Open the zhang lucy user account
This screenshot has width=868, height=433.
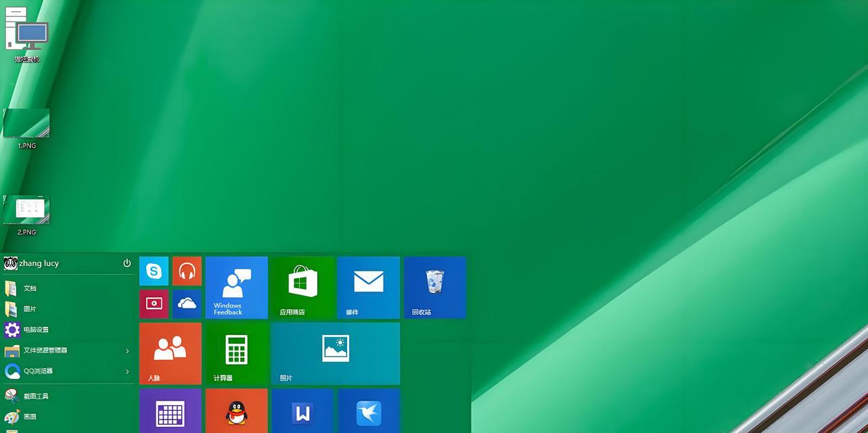pyautogui.click(x=31, y=263)
